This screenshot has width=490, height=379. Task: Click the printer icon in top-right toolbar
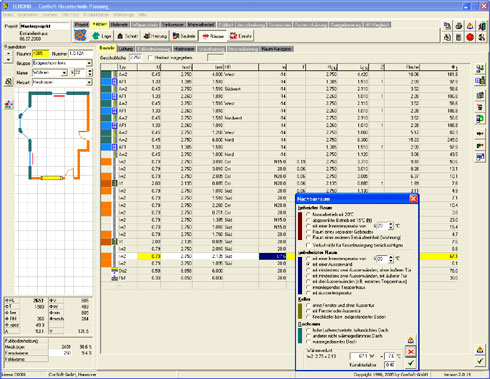pyautogui.click(x=459, y=26)
